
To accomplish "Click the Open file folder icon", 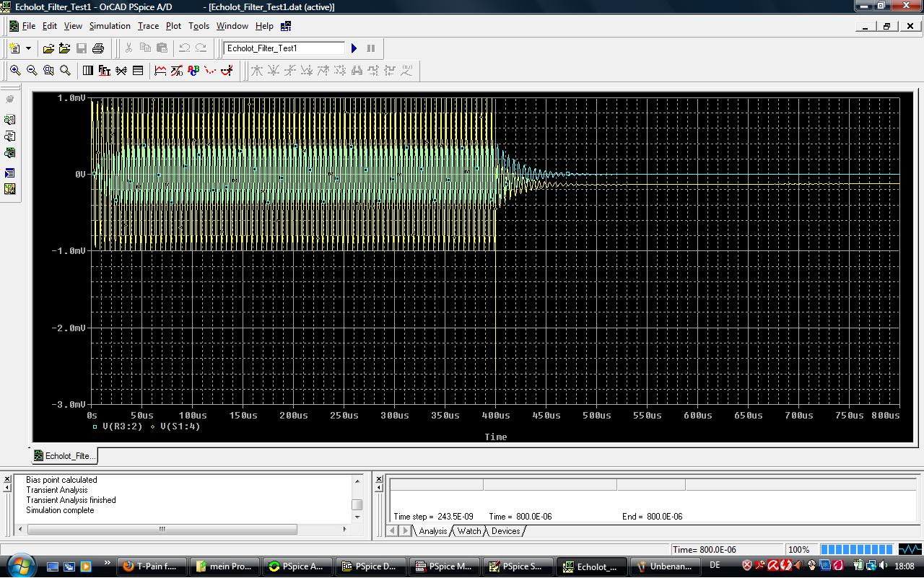I will tap(48, 48).
